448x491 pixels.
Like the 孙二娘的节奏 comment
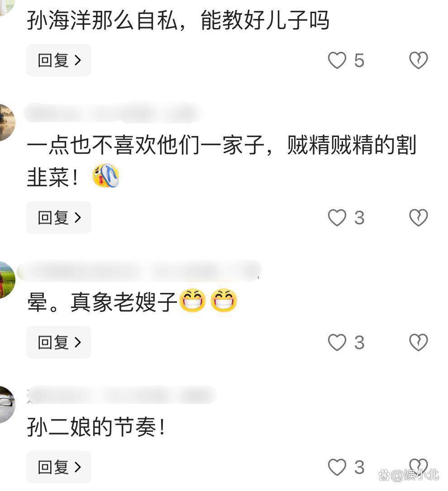pyautogui.click(x=337, y=467)
